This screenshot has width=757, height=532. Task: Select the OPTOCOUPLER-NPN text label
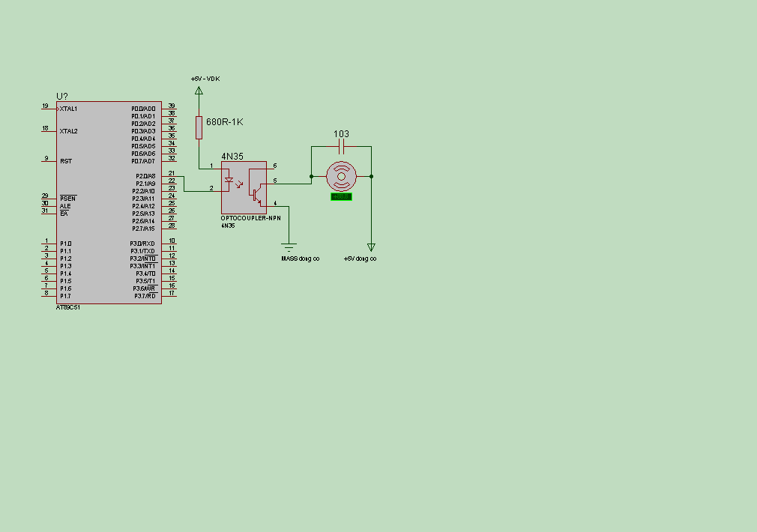click(x=250, y=218)
